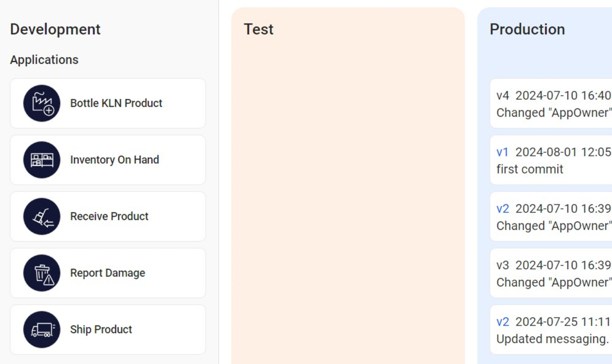Click the v2 link for Updated messaging
The width and height of the screenshot is (612, 364).
(503, 322)
